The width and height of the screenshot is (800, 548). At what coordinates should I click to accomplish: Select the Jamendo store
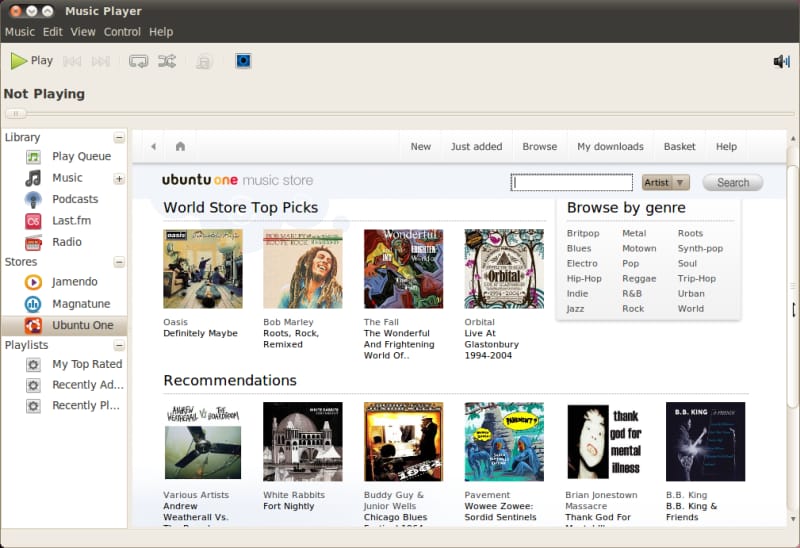point(74,282)
